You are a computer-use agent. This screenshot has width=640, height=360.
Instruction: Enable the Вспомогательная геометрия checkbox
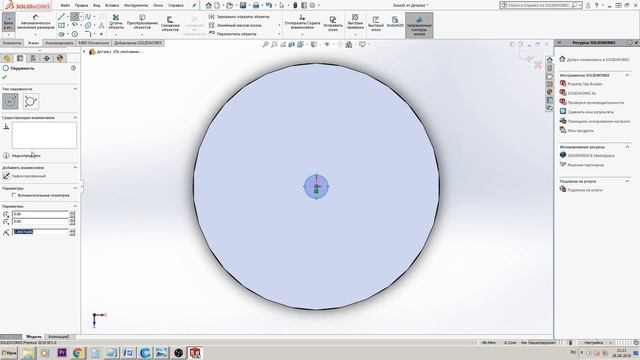tap(14, 196)
